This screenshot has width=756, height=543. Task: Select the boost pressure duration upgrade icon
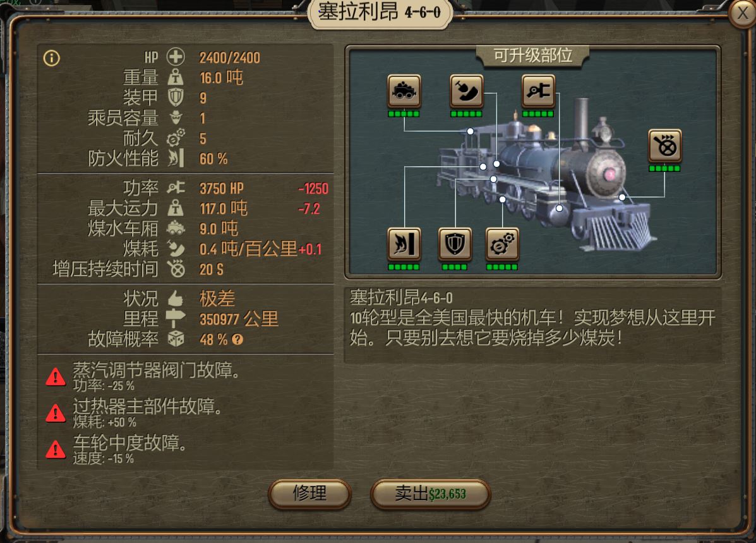point(665,145)
